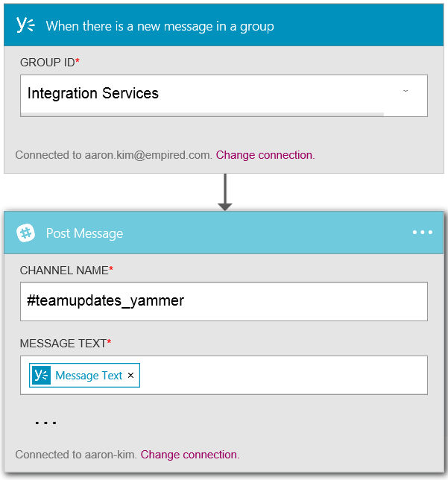This screenshot has width=448, height=480.
Task: Click the Connected to aaron-kim text
Action: [76, 455]
